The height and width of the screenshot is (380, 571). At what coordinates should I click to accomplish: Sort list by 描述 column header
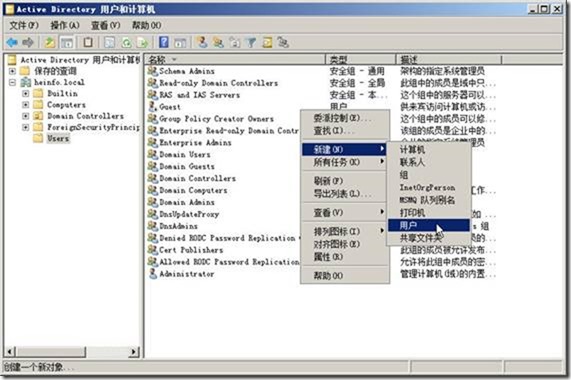[x=449, y=59]
